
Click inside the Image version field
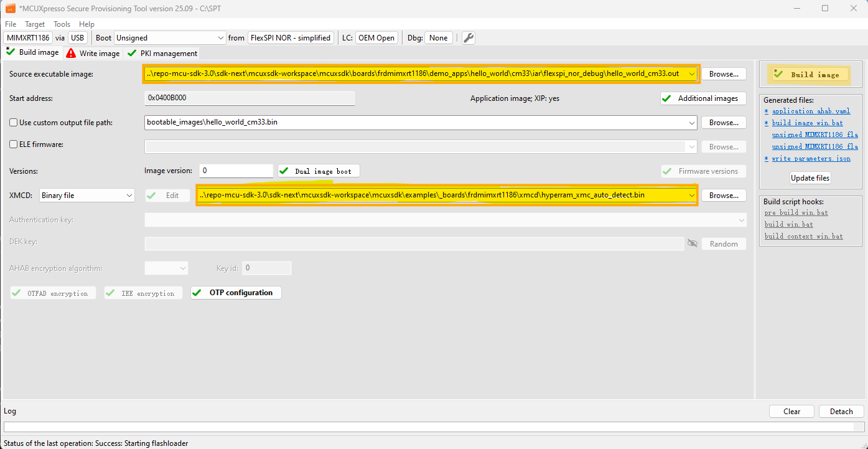[236, 171]
